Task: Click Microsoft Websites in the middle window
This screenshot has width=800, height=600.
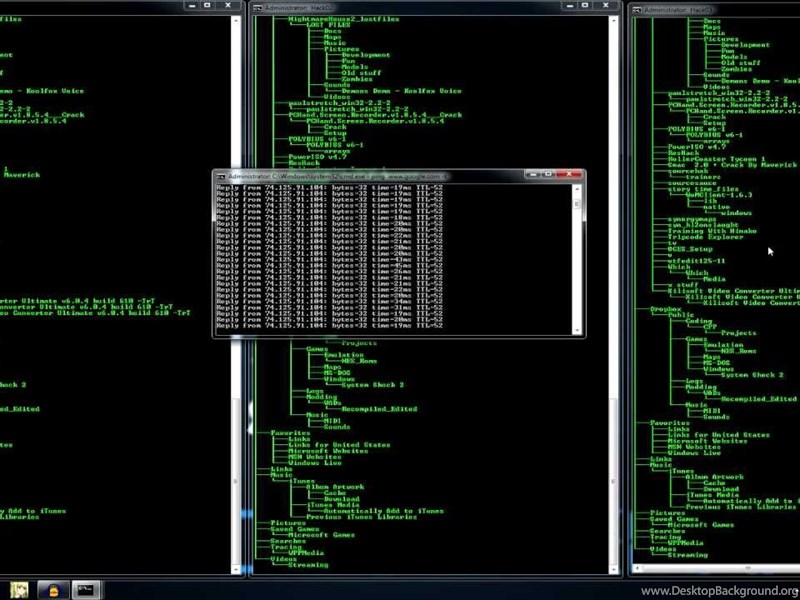Action: point(328,451)
